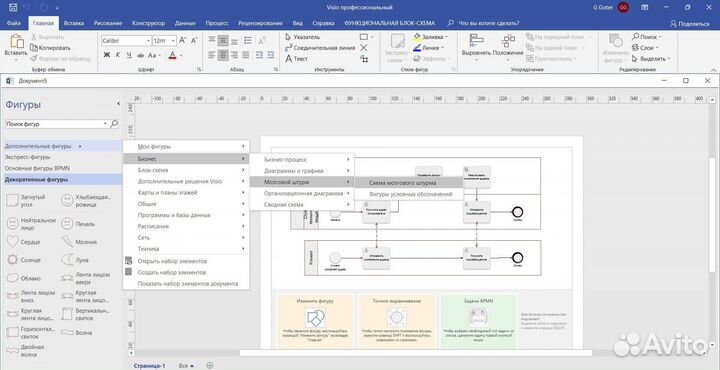Open the Файл menu
This screenshot has height=370, width=720.
click(14, 23)
